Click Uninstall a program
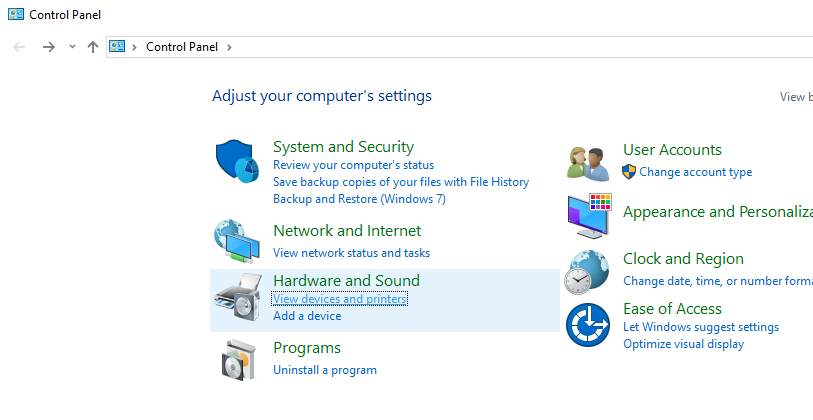This screenshot has height=420, width=813. point(325,370)
